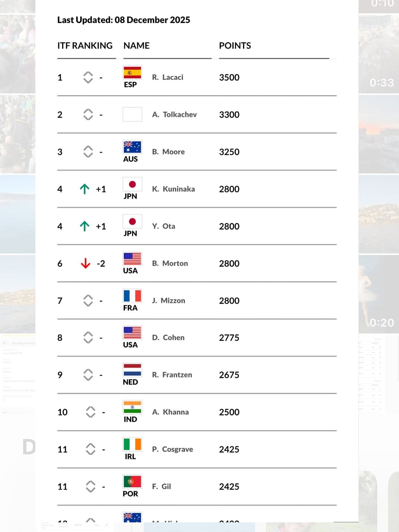Viewport: 399px width, 532px height.
Task: Click the France flag beside J. Mizzon
Action: (132, 296)
